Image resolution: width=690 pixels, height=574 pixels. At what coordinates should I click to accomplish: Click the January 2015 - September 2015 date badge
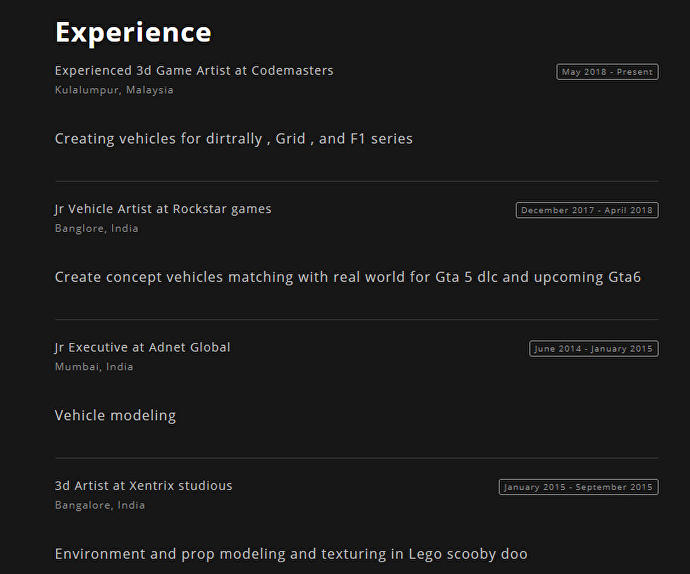[x=578, y=487]
